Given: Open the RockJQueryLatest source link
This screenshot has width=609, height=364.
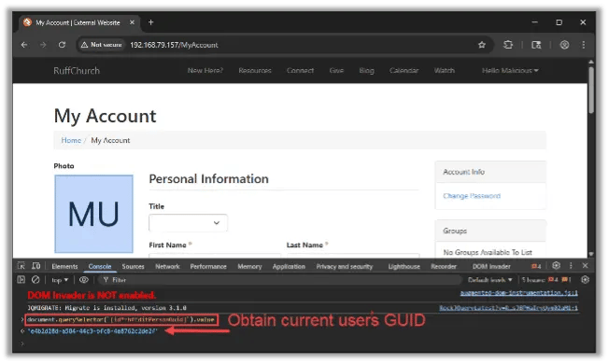Looking at the screenshot, I should [x=509, y=308].
